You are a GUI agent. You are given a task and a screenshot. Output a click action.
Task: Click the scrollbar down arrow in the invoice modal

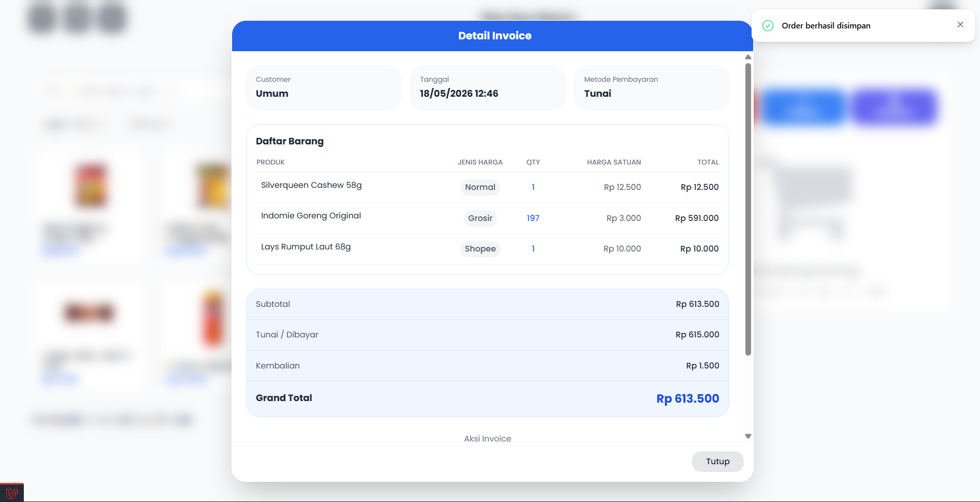[748, 436]
